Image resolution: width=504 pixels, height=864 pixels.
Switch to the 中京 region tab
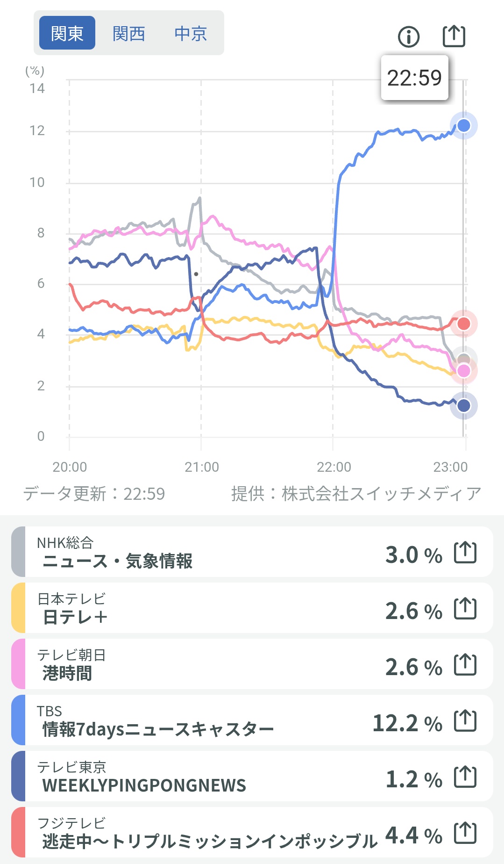191,34
